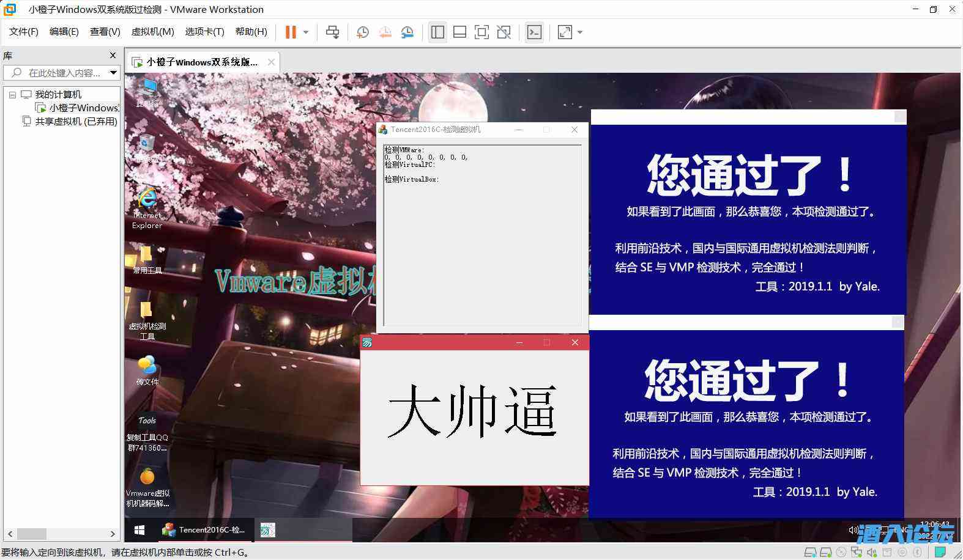The width and height of the screenshot is (963, 560).
Task: Click the orange pause VM button
Action: pos(291,32)
